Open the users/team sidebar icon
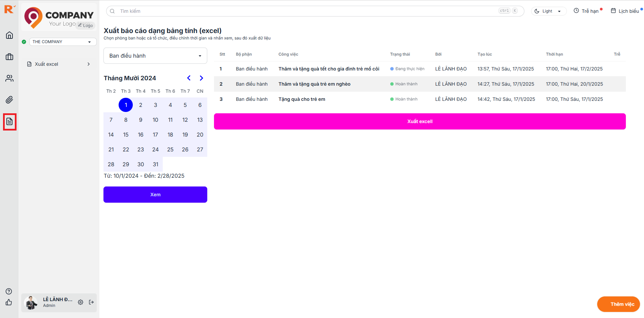Screen dimensions: 644x318 point(9,78)
